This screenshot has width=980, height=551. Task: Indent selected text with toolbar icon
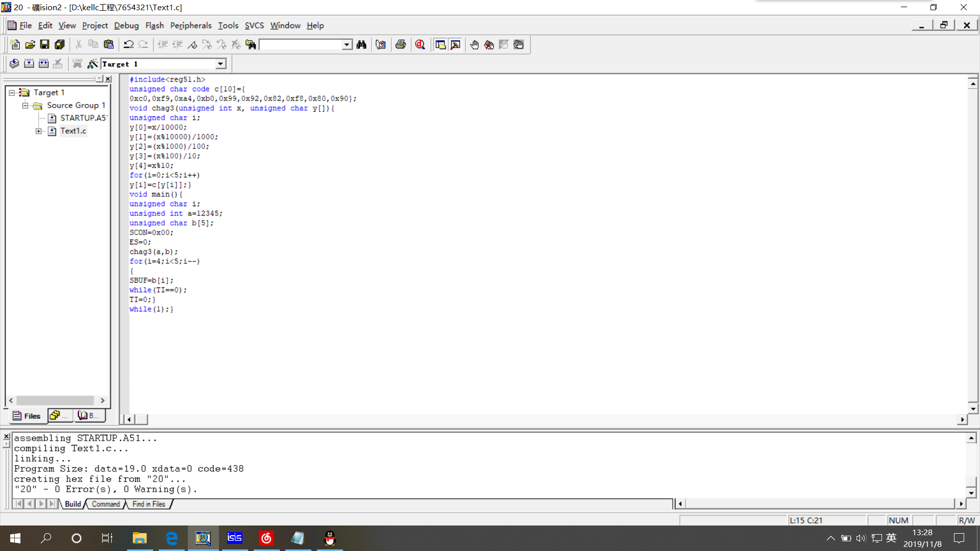[x=163, y=45]
